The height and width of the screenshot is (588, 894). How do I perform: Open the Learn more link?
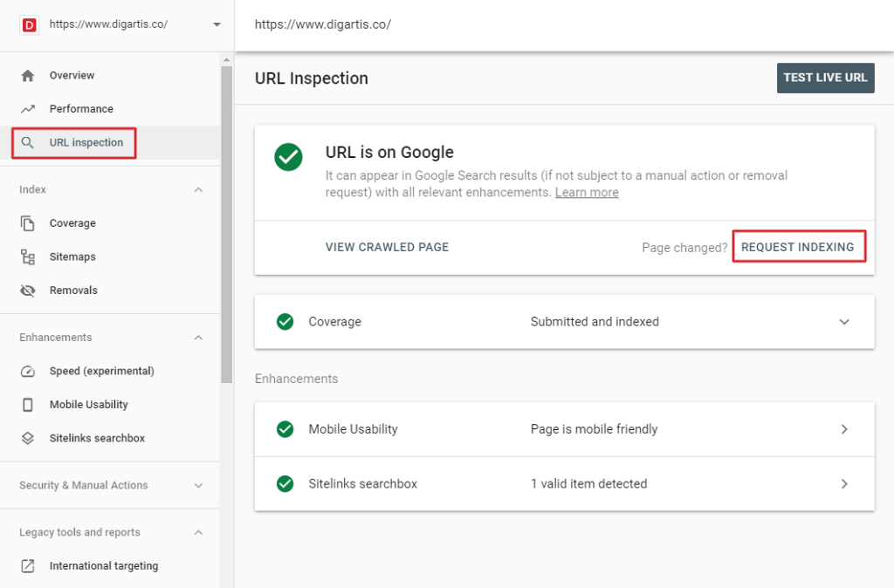pos(586,193)
